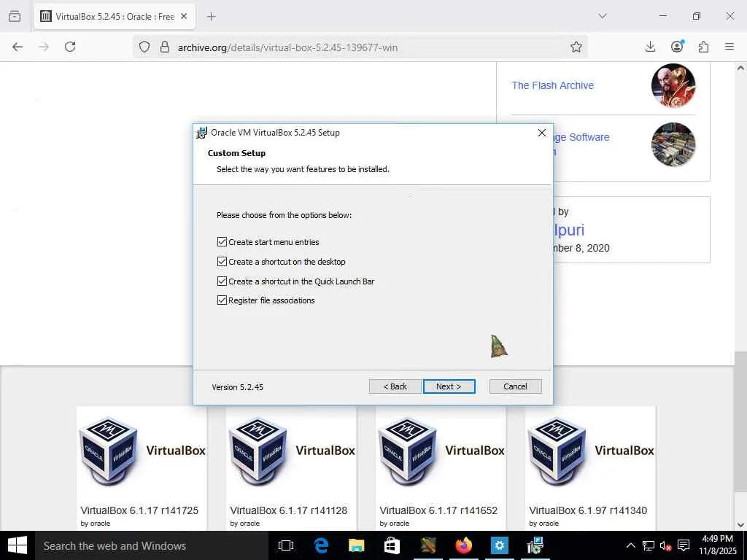Bookmark this page with the star icon
The height and width of the screenshot is (560, 747).
[x=576, y=47]
